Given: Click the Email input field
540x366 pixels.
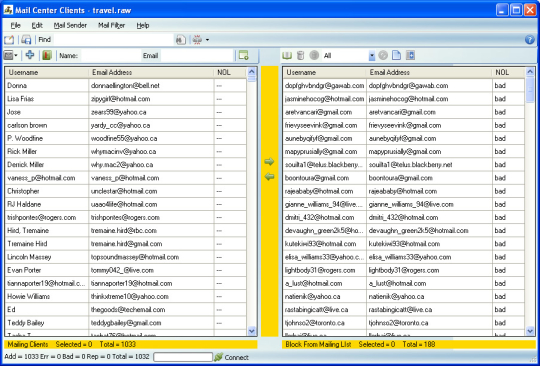Looking at the screenshot, I should coord(197,55).
